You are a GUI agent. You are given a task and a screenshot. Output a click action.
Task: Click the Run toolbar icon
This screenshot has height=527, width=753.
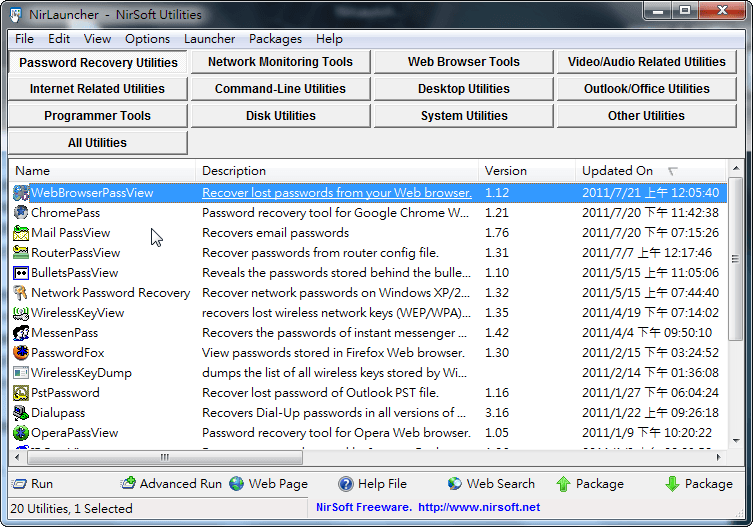click(19, 483)
